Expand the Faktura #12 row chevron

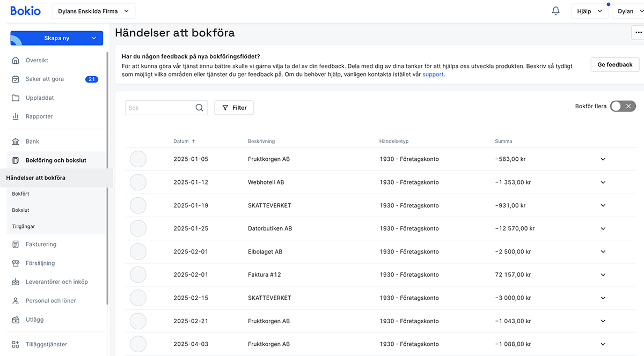(x=603, y=275)
